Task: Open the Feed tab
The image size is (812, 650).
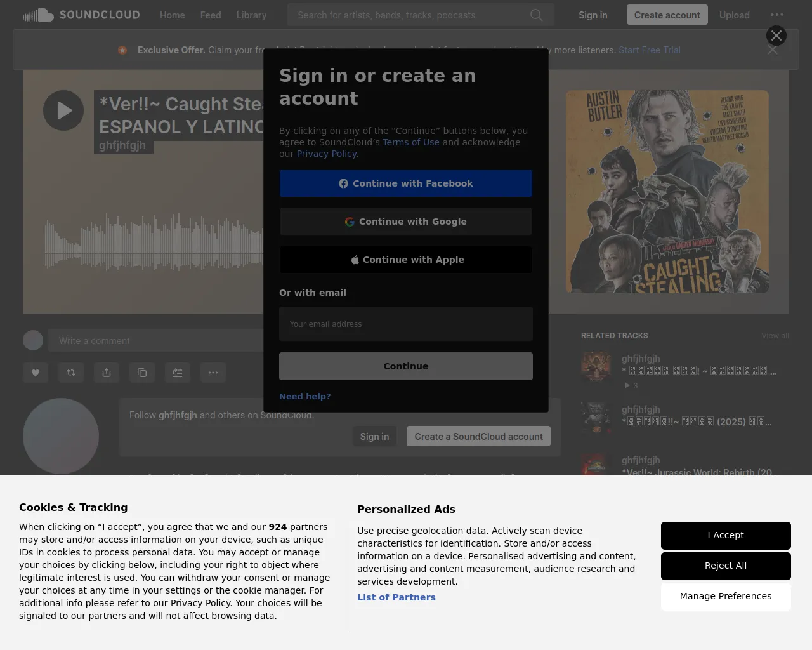Action: point(211,15)
